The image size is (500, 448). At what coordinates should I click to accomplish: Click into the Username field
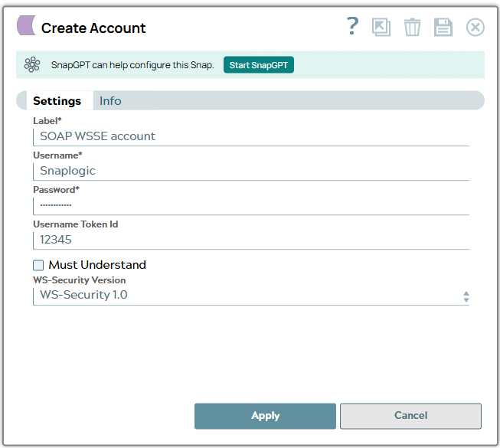point(251,172)
